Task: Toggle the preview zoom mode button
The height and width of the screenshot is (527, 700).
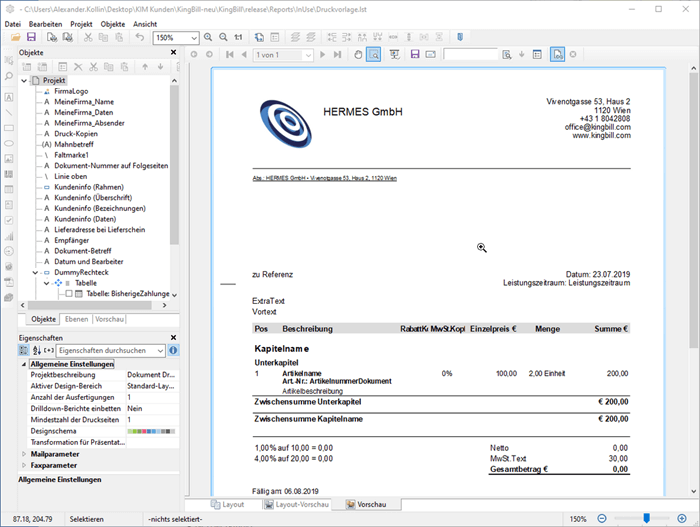Action: [x=374, y=54]
